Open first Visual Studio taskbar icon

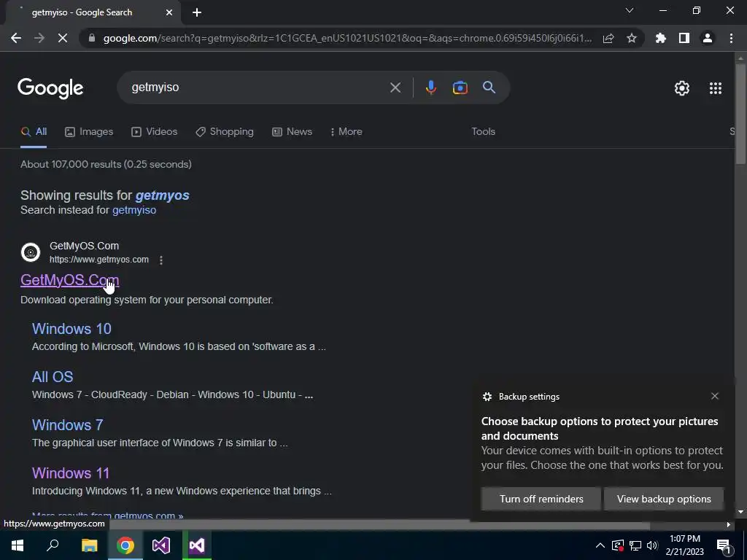pos(161,545)
